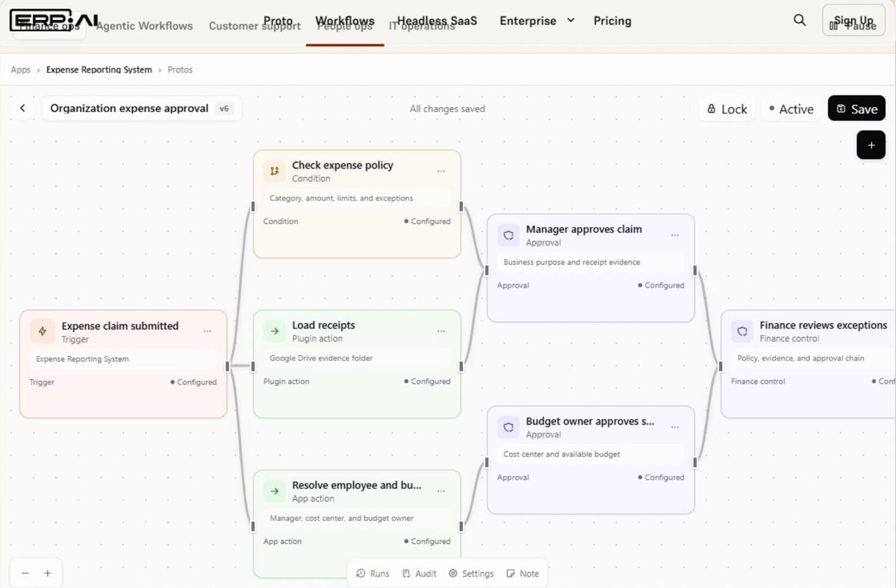Click 'Business purpose and receipt evidence' text
The width and height of the screenshot is (896, 588).
571,263
